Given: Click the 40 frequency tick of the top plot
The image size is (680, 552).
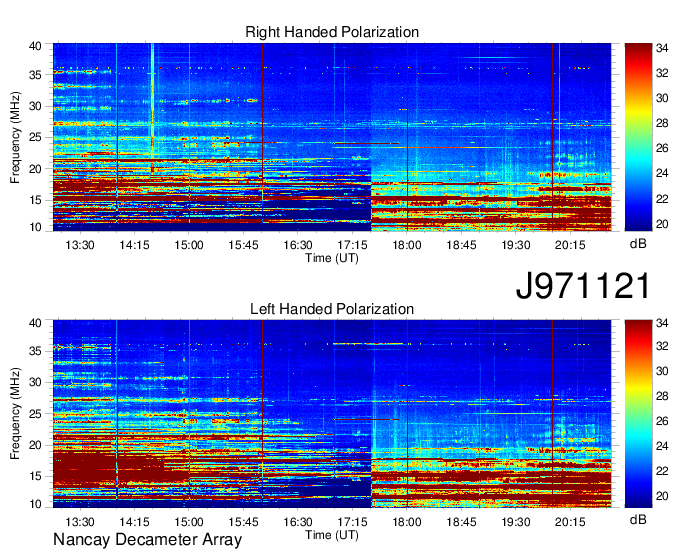Looking at the screenshot, I should click(36, 46).
